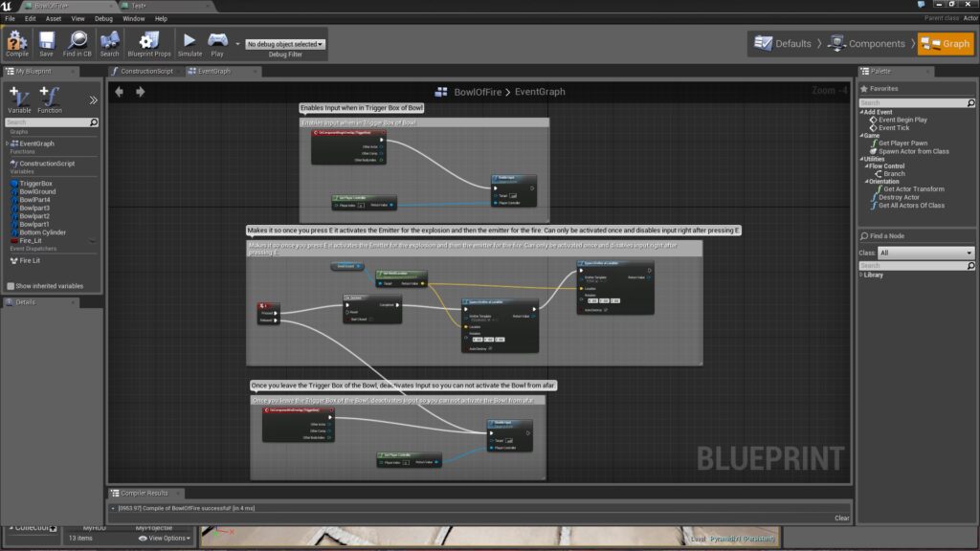Viewport: 980px width, 551px height.
Task: Click the Compile toolbar icon
Action: [17, 43]
